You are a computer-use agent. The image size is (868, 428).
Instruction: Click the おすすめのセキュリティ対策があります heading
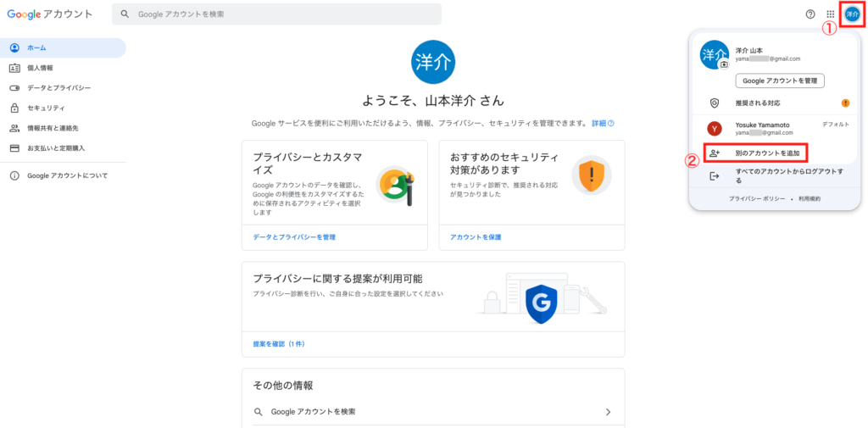(504, 163)
